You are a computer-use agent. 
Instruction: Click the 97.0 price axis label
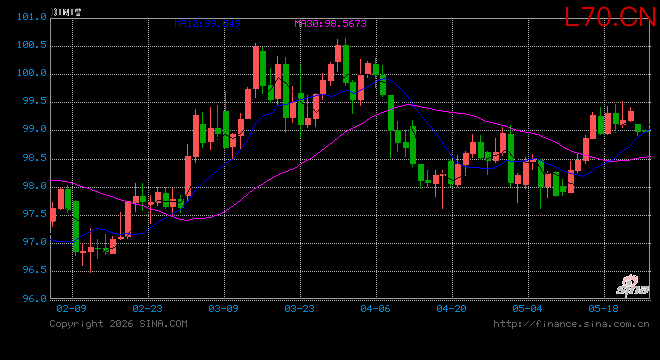click(x=35, y=242)
